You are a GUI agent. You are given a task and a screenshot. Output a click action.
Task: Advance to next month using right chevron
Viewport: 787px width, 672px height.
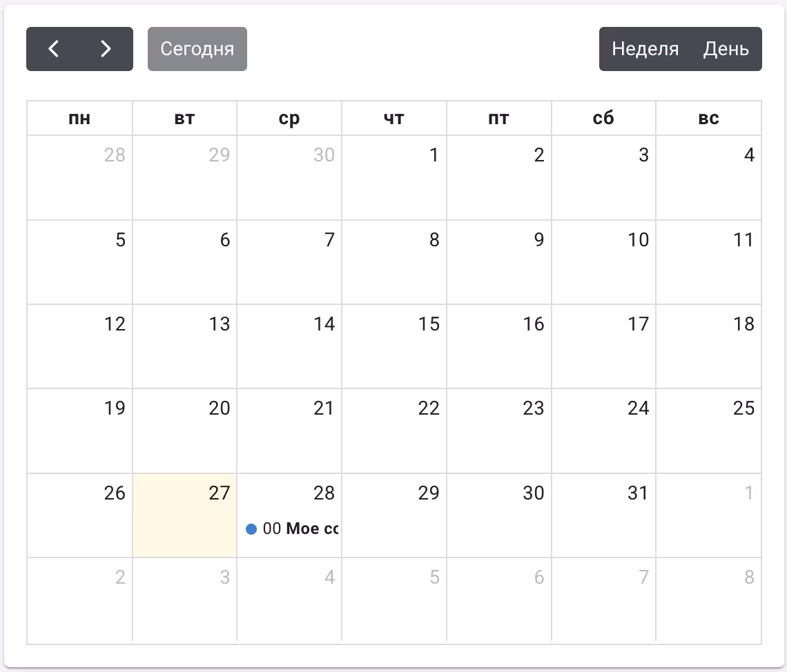pyautogui.click(x=106, y=49)
